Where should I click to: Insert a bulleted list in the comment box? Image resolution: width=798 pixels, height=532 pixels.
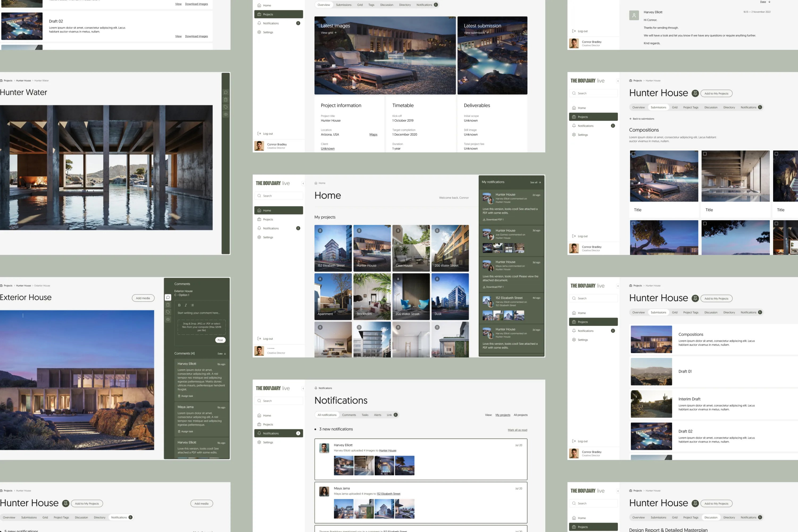click(x=193, y=305)
